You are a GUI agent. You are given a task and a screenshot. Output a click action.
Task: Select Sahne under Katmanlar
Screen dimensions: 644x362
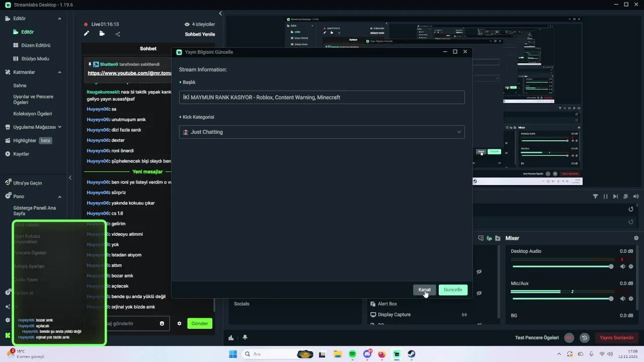click(20, 85)
